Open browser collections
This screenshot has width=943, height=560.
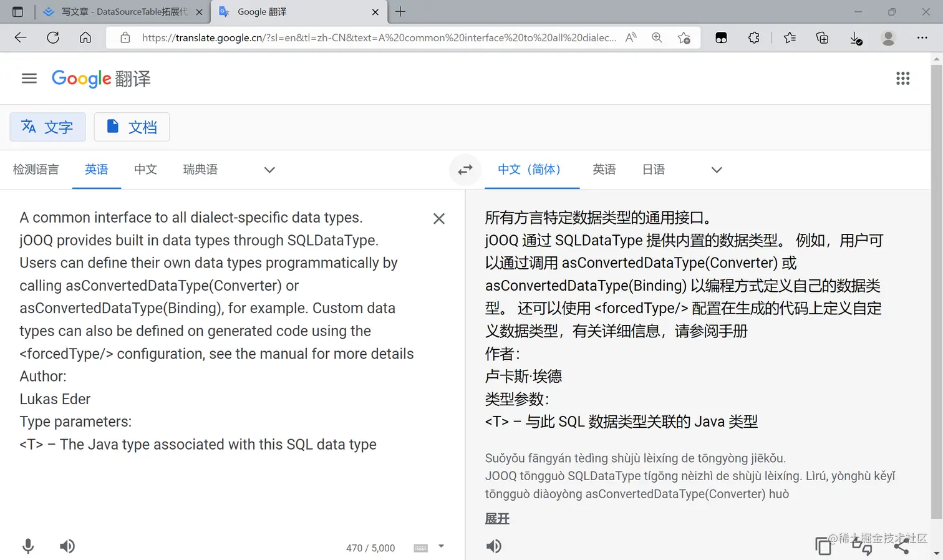tap(822, 37)
